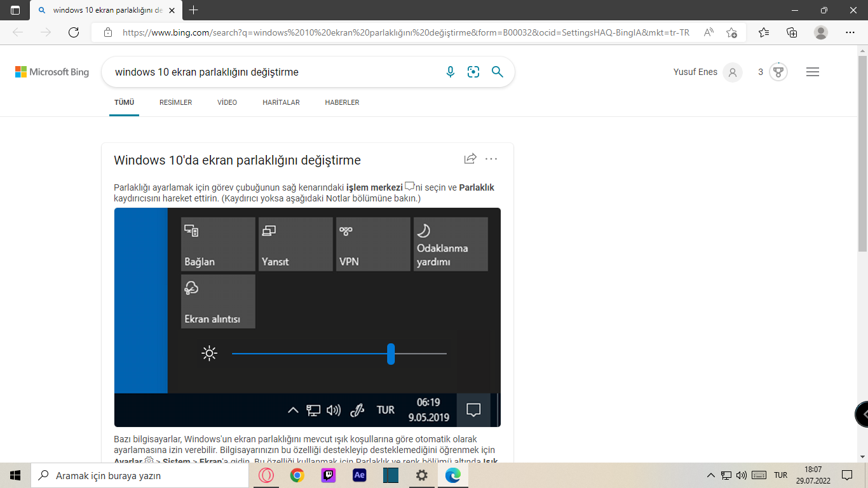Click the Bing search query text box

273,72
